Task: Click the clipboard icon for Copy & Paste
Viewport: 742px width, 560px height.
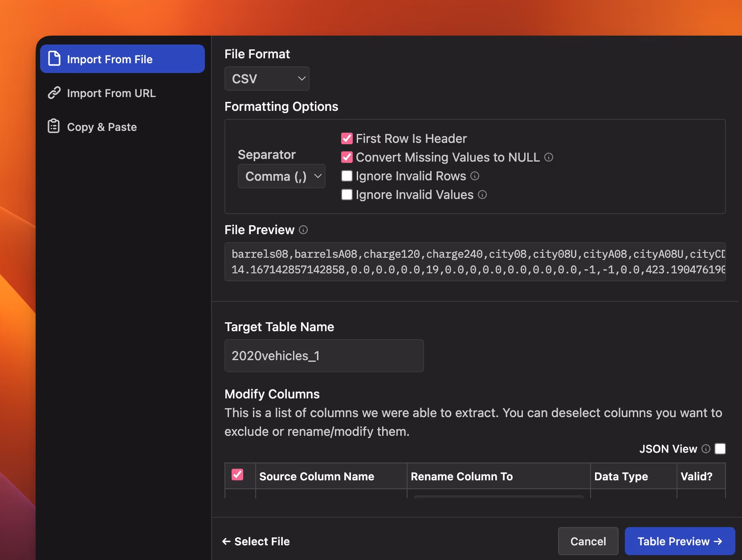Action: pos(54,126)
